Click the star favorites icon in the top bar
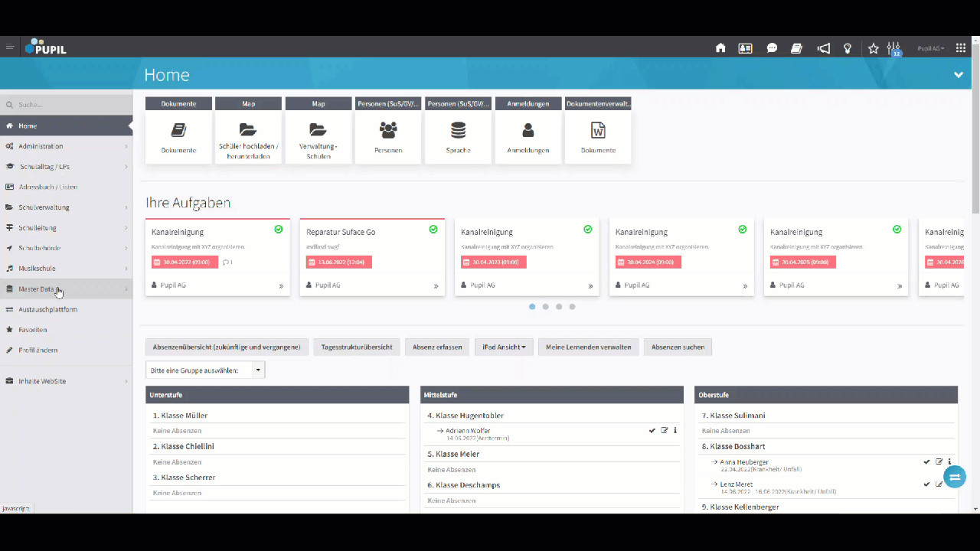Viewport: 980px width, 551px height. 874,47
